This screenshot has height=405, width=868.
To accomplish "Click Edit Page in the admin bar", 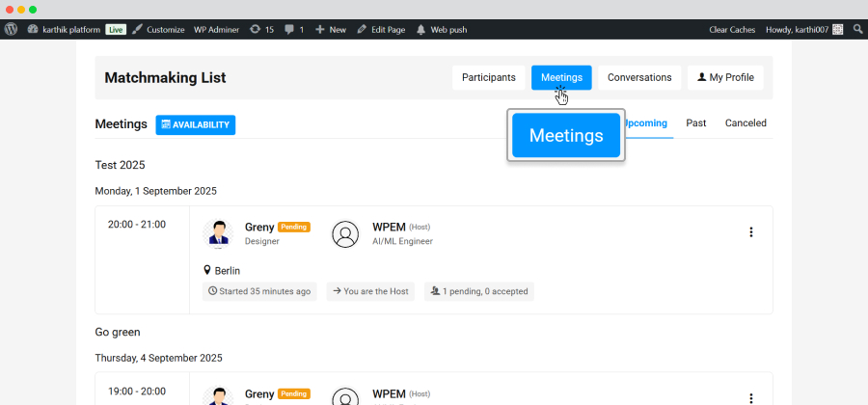I will pyautogui.click(x=381, y=30).
